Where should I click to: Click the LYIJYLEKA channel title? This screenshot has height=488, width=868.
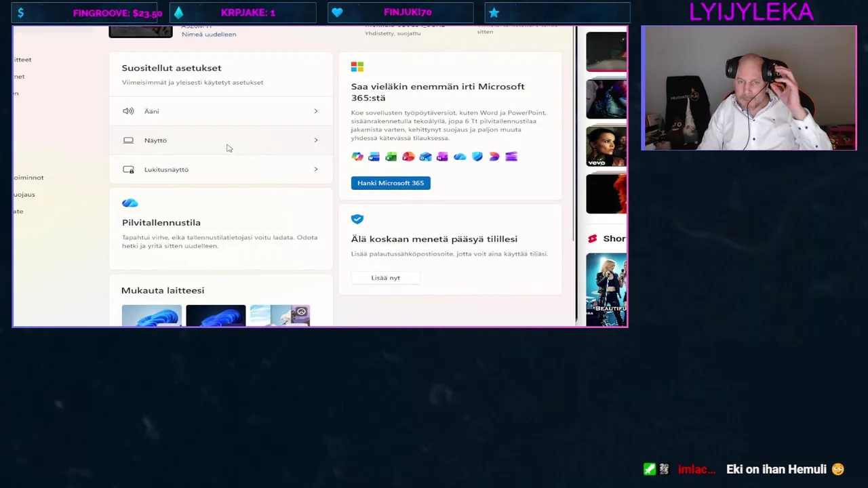pos(751,12)
